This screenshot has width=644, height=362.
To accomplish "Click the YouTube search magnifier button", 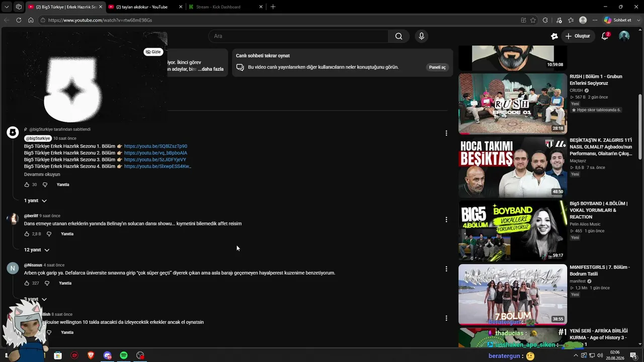I will pyautogui.click(x=398, y=36).
